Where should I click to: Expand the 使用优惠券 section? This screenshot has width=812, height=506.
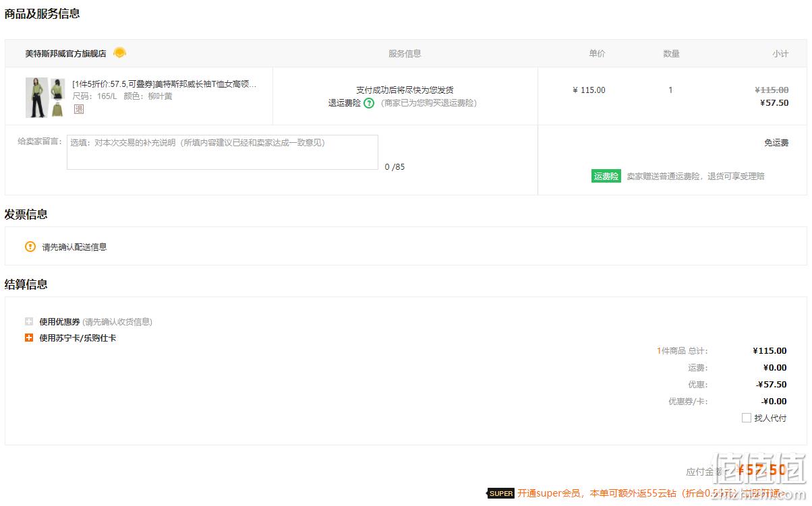point(29,322)
